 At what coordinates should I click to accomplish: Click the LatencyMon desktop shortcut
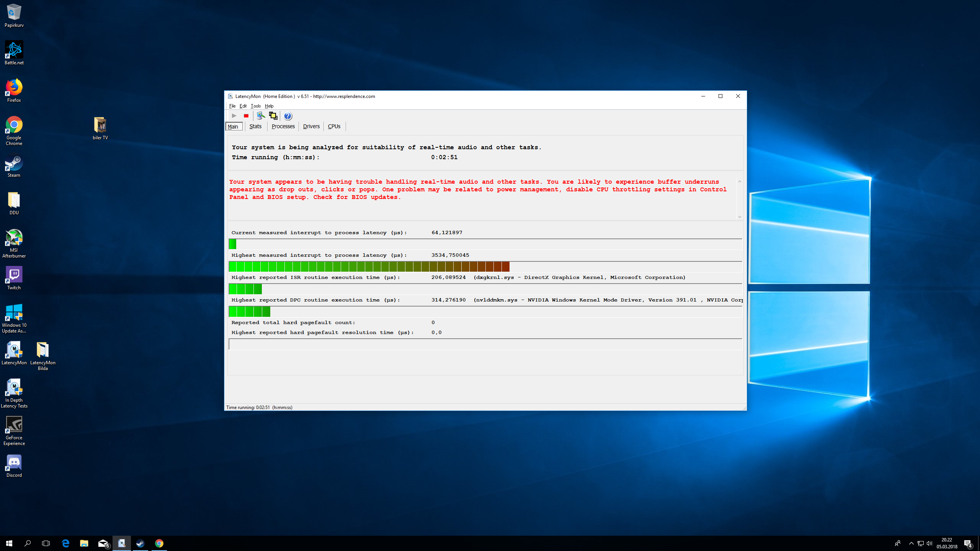pos(14,353)
